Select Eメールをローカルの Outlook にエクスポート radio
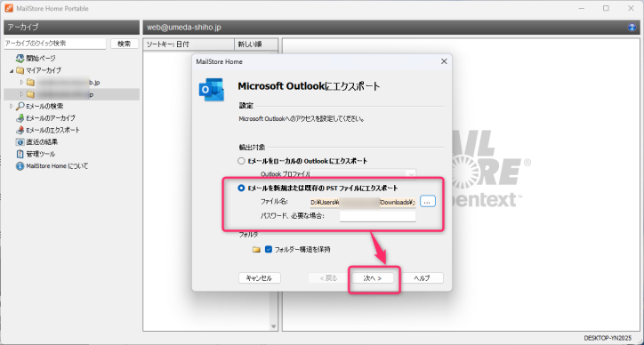Viewport: 644px width, 345px height. coord(241,161)
